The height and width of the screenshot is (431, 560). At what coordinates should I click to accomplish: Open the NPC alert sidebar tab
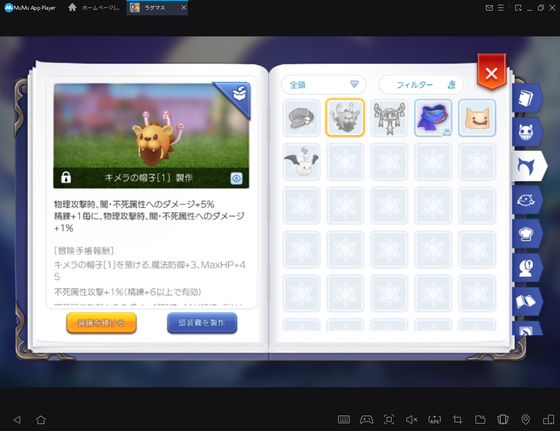click(x=526, y=268)
